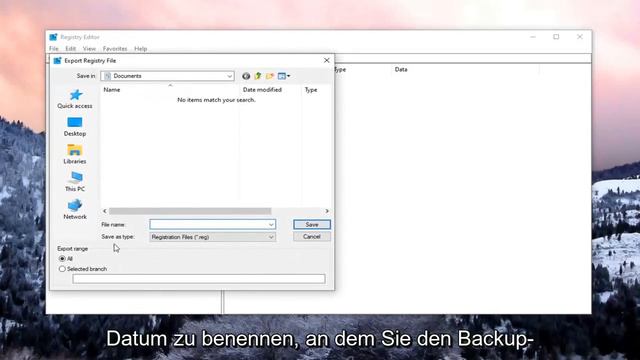This screenshot has height=360, width=640.
Task: Click the file list left scroll arrow
Action: coord(105,211)
